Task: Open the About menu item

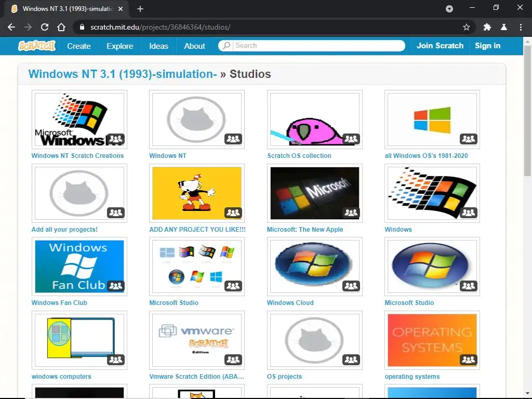Action: (194, 46)
